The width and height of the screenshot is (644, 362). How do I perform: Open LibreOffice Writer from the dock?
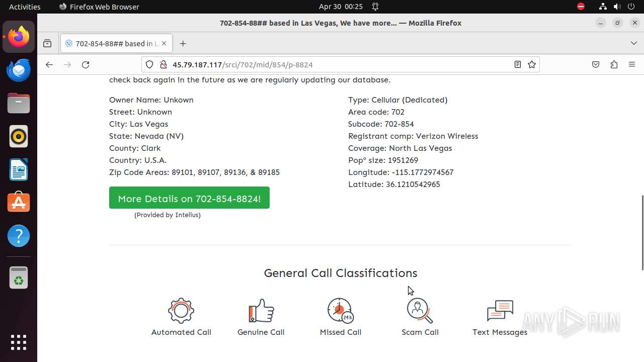(x=19, y=169)
